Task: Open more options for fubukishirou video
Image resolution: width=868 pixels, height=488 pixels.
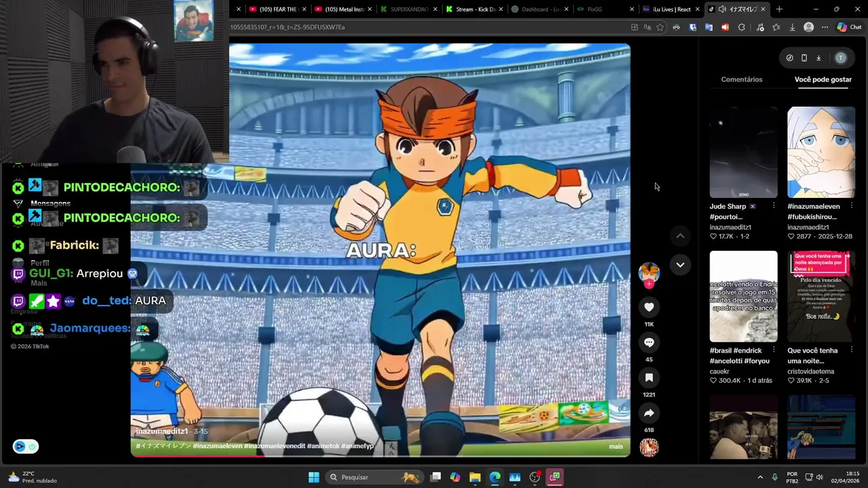Action: [x=851, y=206]
